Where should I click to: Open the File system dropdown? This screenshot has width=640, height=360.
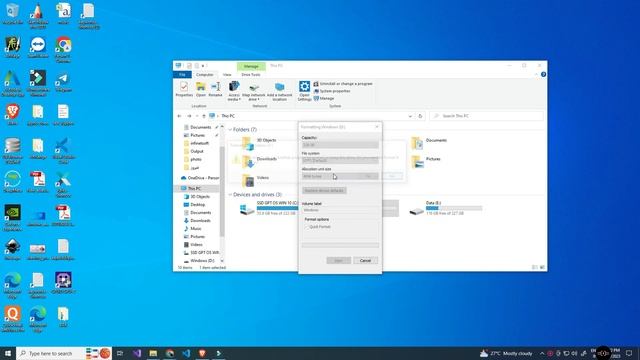pos(340,160)
